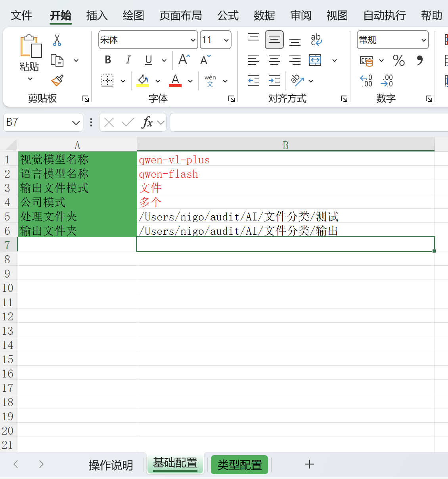The image size is (448, 479).
Task: Click the Cut scissors icon
Action: 57,40
